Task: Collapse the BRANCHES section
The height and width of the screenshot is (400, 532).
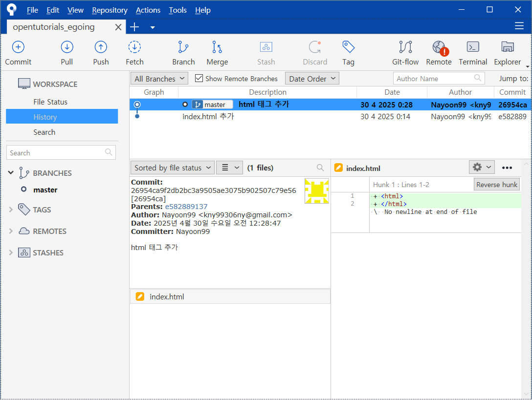Action: (11, 173)
